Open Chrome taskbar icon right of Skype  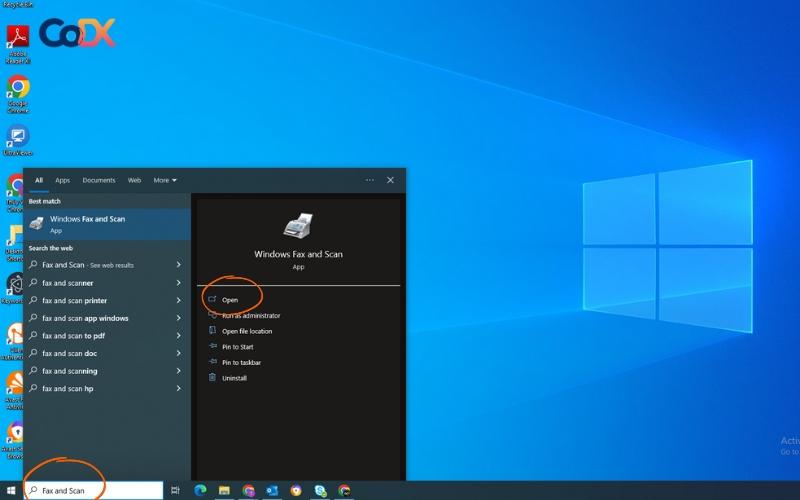(x=344, y=490)
